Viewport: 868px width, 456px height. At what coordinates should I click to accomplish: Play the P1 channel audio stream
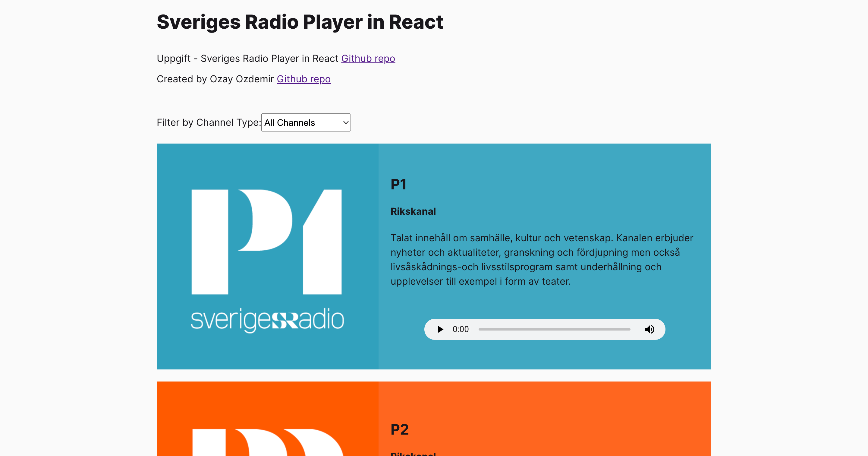[x=440, y=329]
